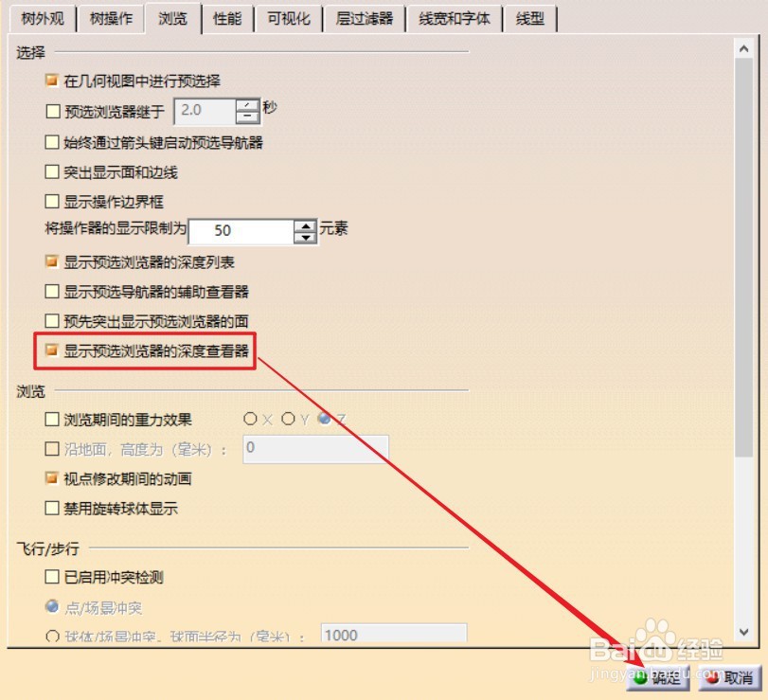Check 禁用旋转球体显示
The height and width of the screenshot is (700, 768).
[x=52, y=508]
